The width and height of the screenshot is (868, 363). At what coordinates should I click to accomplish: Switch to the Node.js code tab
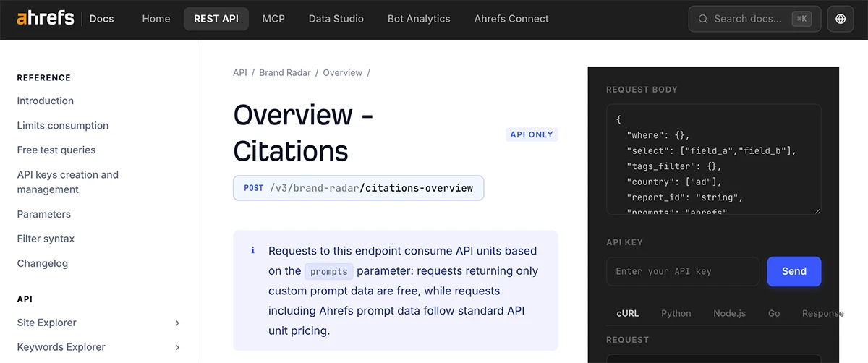730,313
